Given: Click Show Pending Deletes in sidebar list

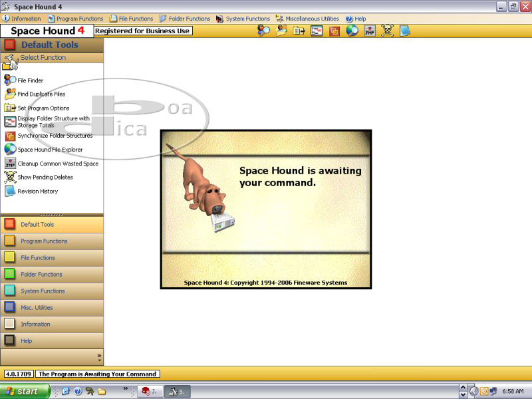Looking at the screenshot, I should click(45, 178).
